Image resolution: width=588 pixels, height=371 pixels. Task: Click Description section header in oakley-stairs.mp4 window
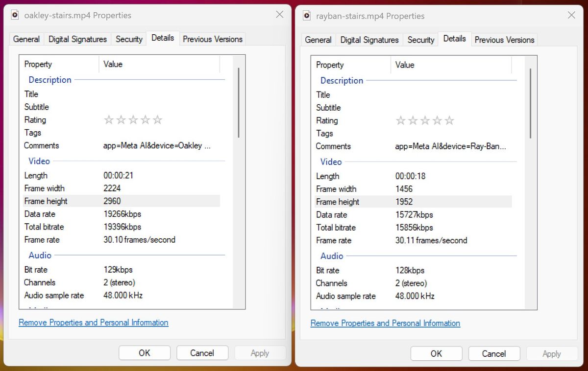[50, 79]
